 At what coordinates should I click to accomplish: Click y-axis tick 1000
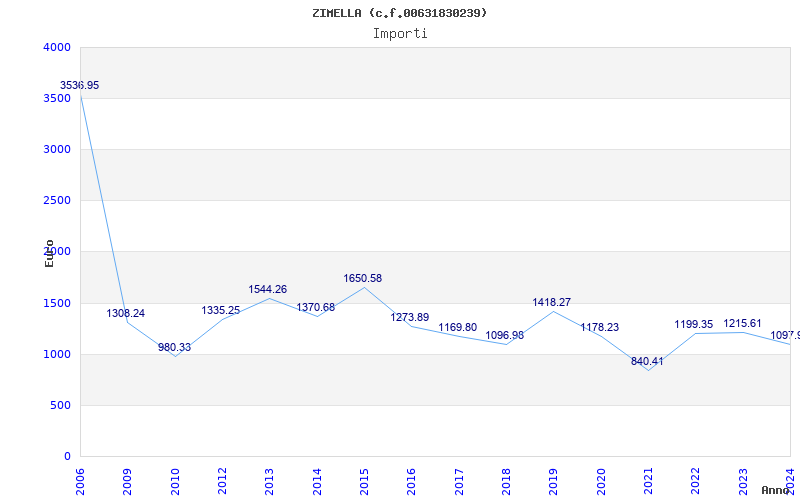pyautogui.click(x=57, y=354)
